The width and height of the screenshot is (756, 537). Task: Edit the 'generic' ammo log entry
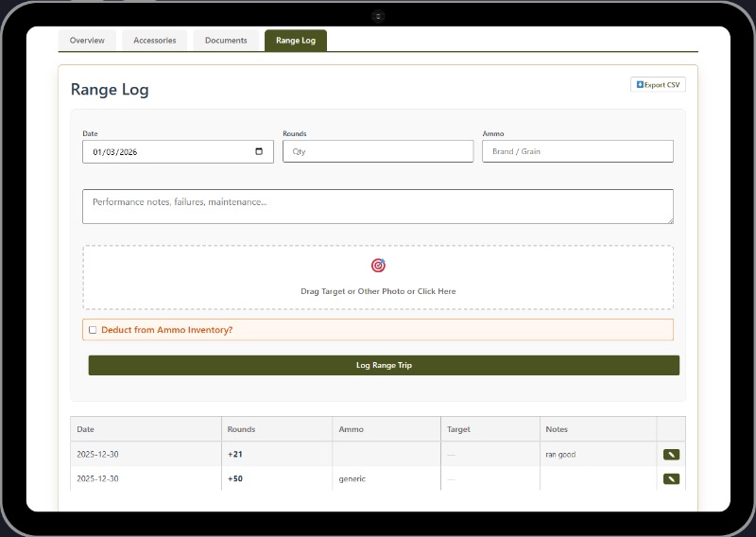671,479
